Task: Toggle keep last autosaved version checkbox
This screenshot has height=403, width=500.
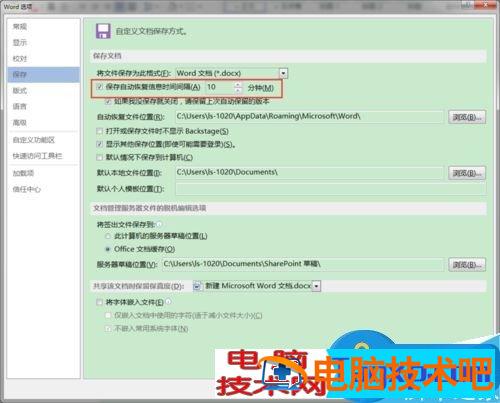Action: [x=108, y=101]
